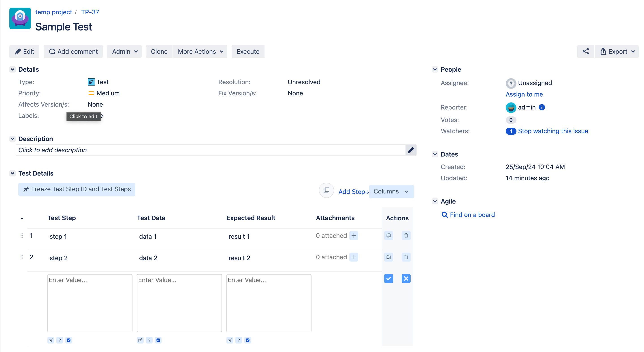Delete step 2 with the trash icon
Screen dimensions: 644x352
(x=406, y=257)
